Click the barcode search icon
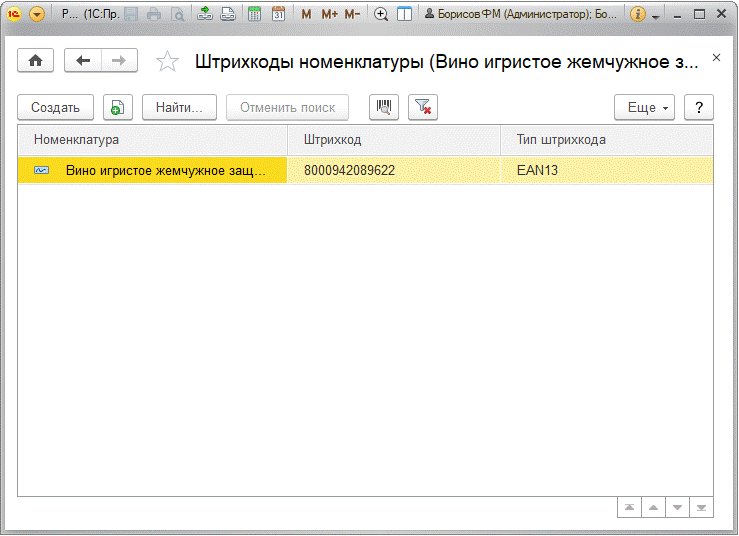Image resolution: width=739 pixels, height=536 pixels. click(384, 107)
